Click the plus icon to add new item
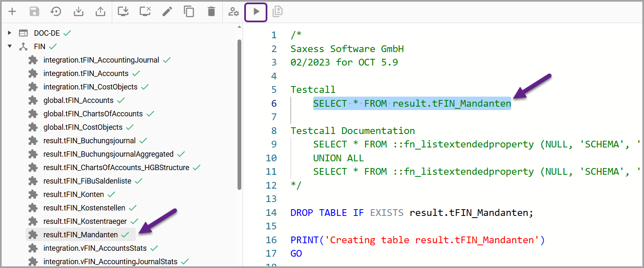This screenshot has height=268, width=644. coord(12,12)
